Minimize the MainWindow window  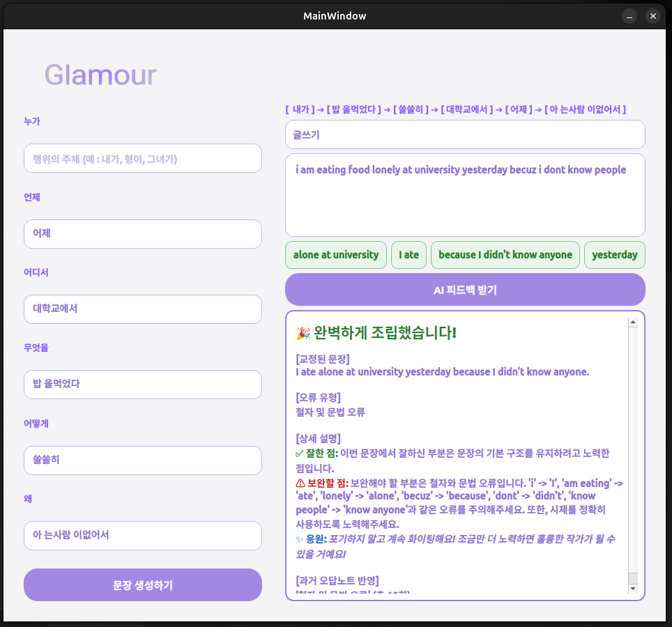click(x=629, y=16)
